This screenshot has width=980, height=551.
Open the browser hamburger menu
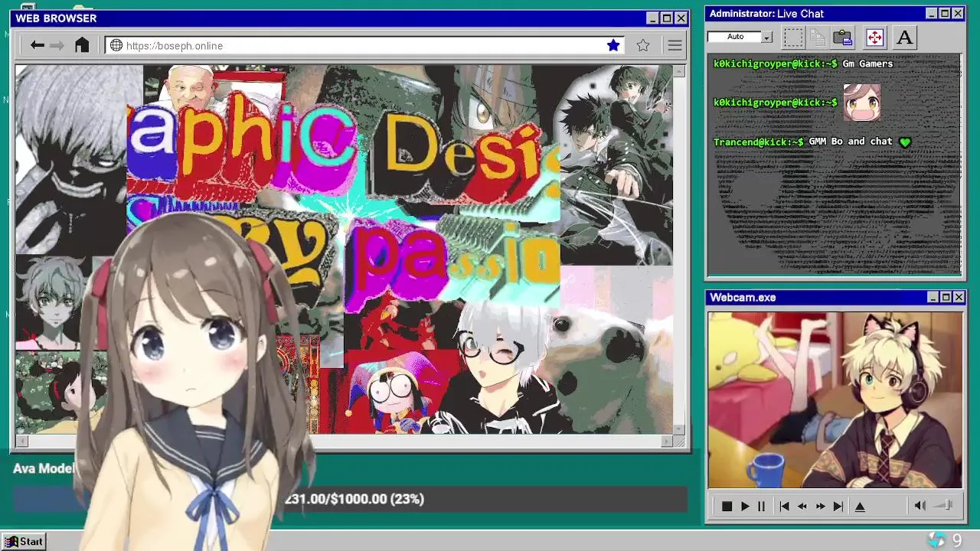(675, 45)
